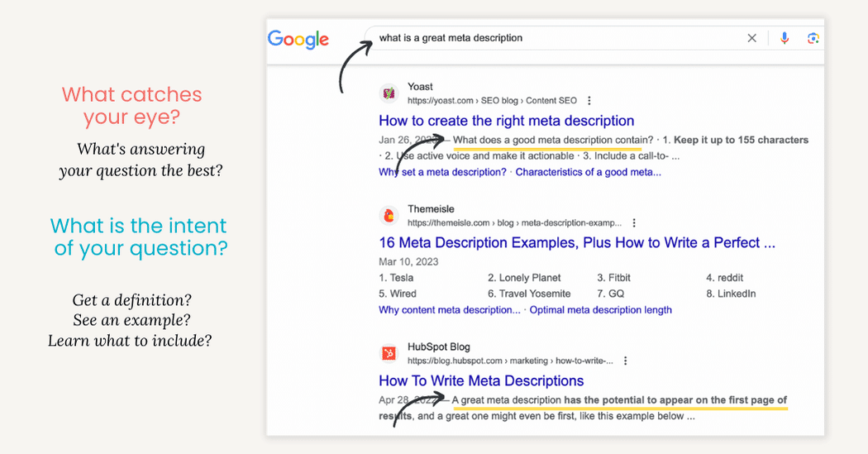Click the 'Mar 10, 2023' date text
This screenshot has height=454, width=868.
[408, 262]
